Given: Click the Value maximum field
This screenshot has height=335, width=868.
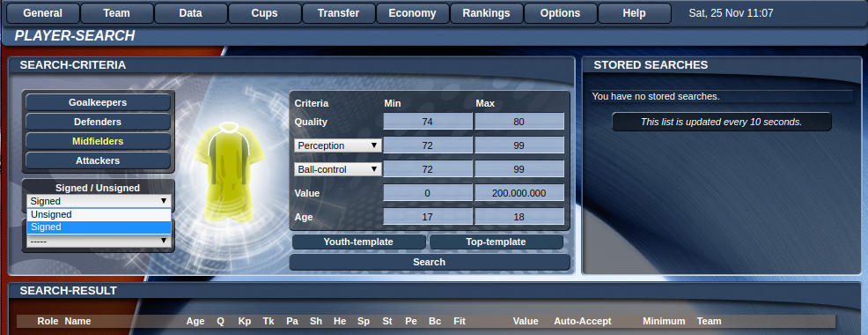Looking at the screenshot, I should click(x=519, y=193).
